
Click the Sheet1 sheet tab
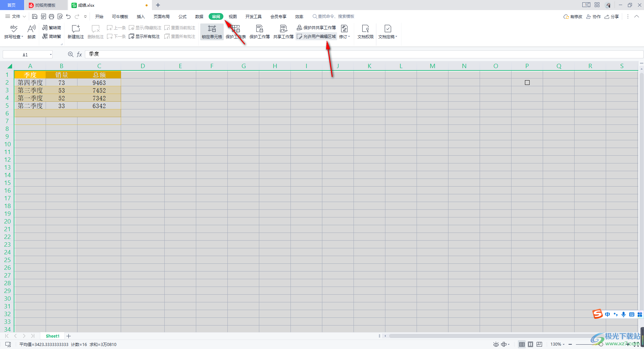coord(53,336)
